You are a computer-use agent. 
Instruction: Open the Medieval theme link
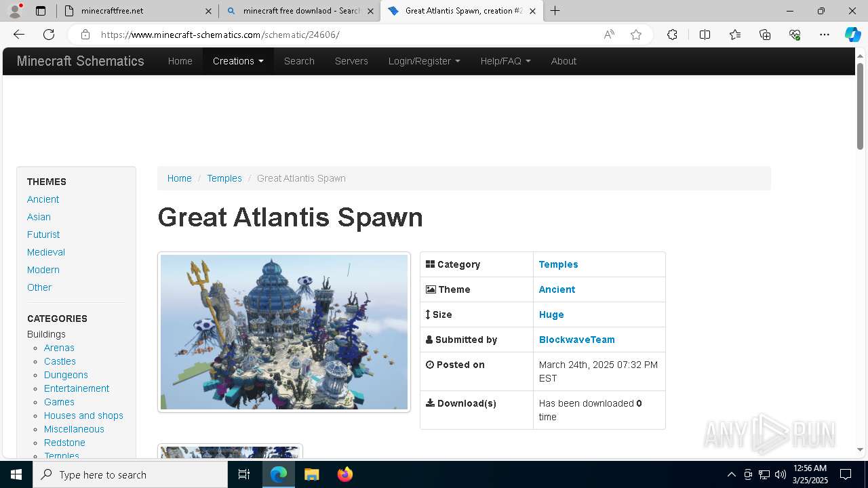46,252
